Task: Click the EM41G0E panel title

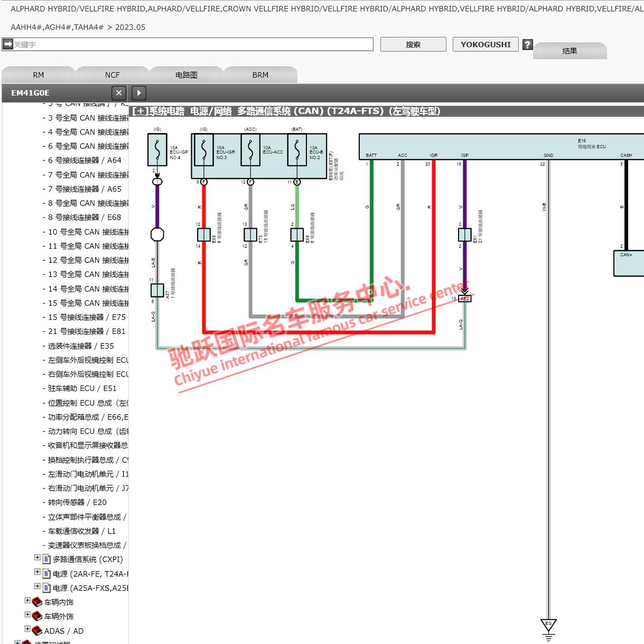Action: [x=31, y=93]
